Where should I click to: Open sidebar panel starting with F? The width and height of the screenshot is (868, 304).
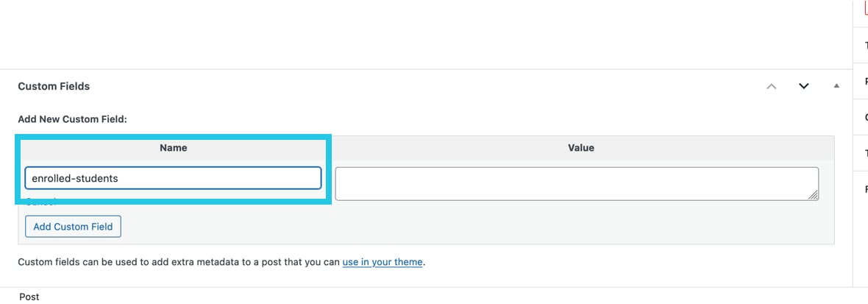click(866, 189)
